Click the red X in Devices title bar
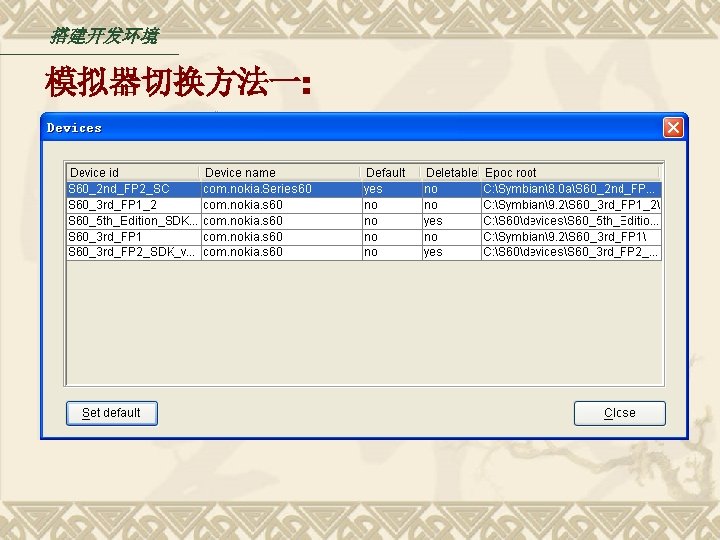 (x=673, y=127)
